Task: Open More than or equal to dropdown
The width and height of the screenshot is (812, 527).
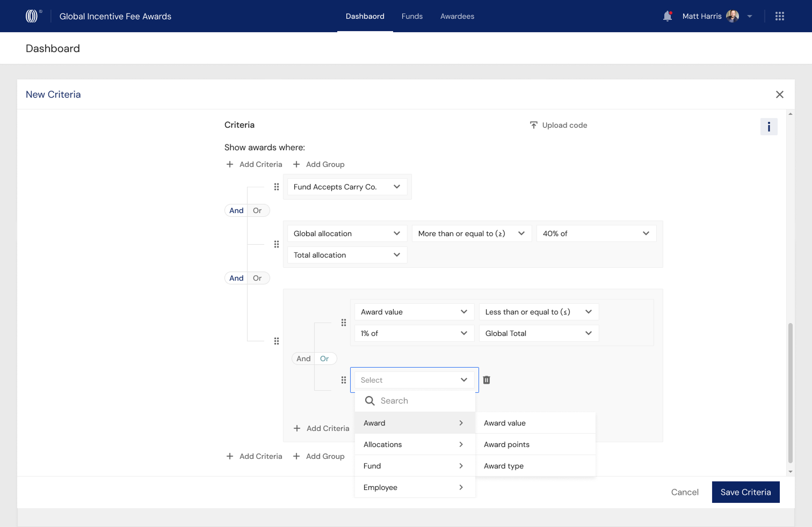Action: click(472, 233)
